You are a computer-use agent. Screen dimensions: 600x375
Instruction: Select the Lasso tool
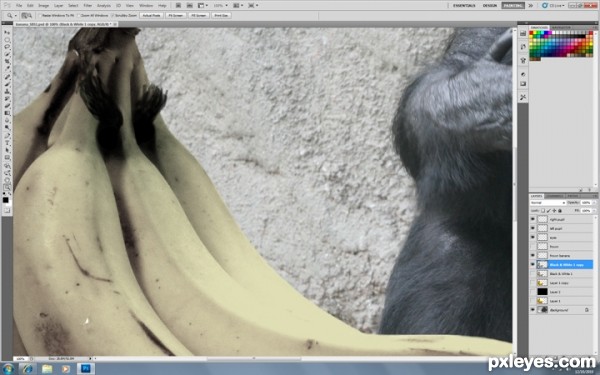tap(7, 47)
